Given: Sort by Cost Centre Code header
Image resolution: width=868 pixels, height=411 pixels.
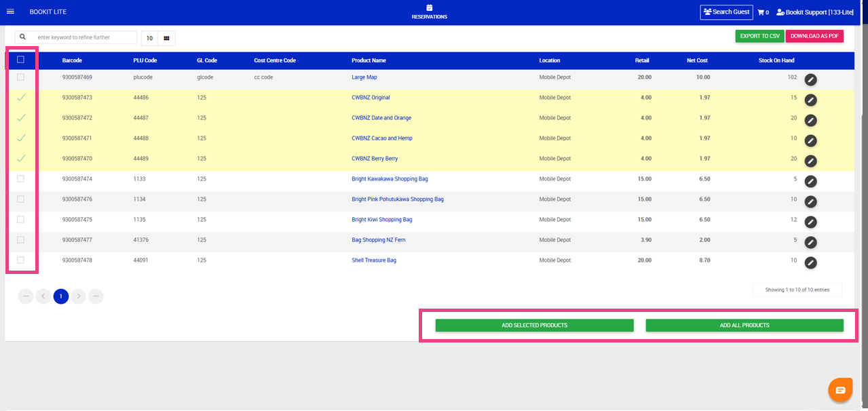Looking at the screenshot, I should 275,60.
